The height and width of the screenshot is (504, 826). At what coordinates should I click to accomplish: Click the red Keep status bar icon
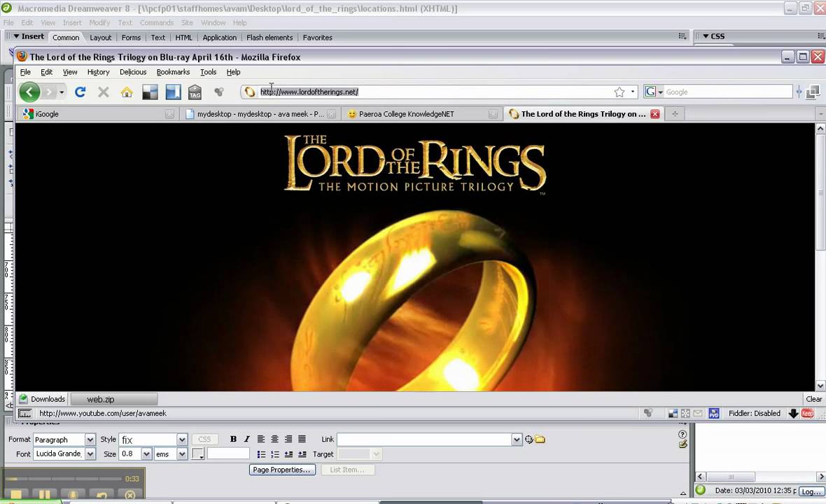(808, 414)
